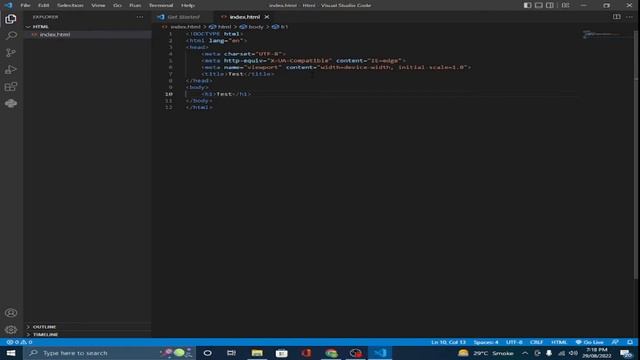Open the weather widget showing 29°C Smoke

click(485, 353)
